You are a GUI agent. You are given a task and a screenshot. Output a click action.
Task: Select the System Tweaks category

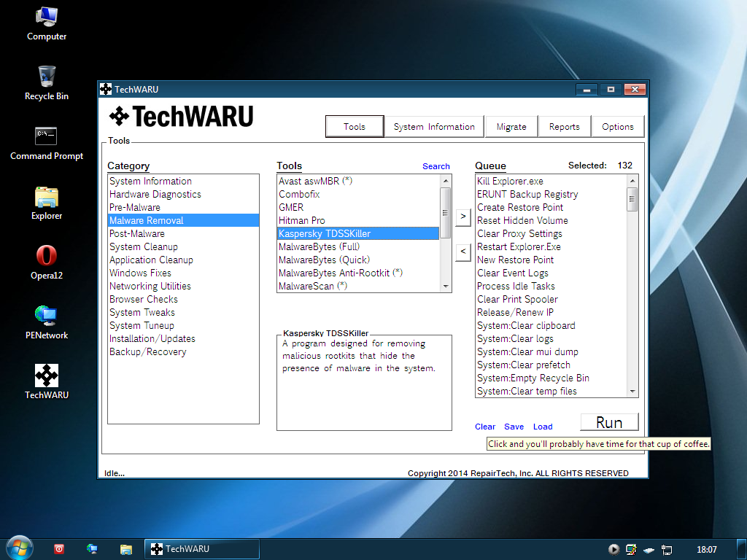tap(183, 312)
